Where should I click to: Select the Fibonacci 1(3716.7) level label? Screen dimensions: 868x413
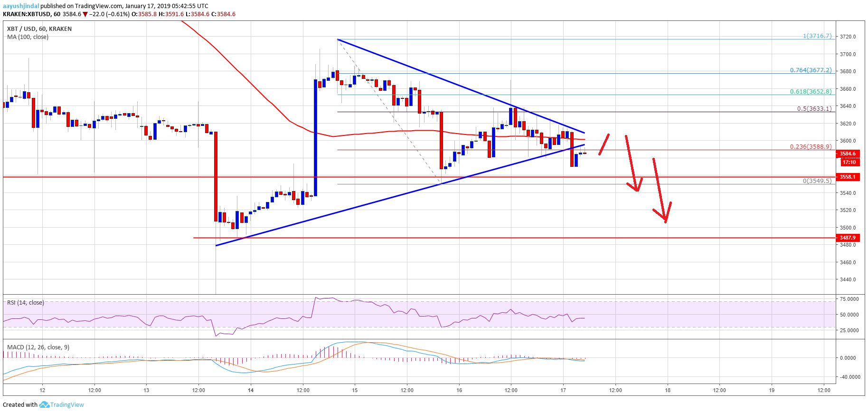[817, 36]
